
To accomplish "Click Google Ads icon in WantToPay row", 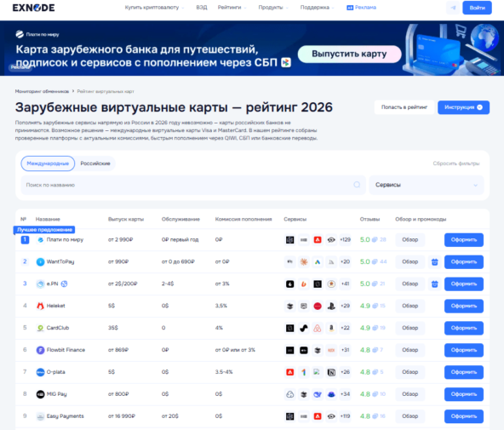I will (x=318, y=262).
